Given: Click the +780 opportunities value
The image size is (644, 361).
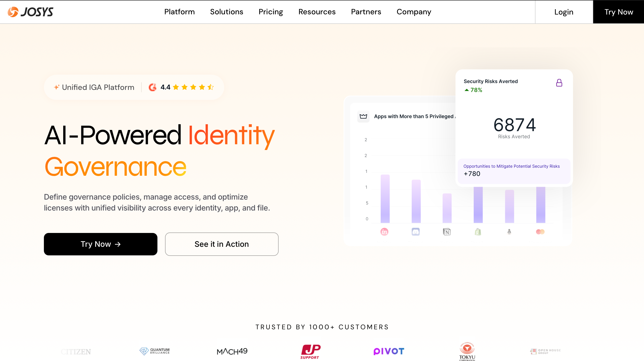Looking at the screenshot, I should (x=472, y=174).
